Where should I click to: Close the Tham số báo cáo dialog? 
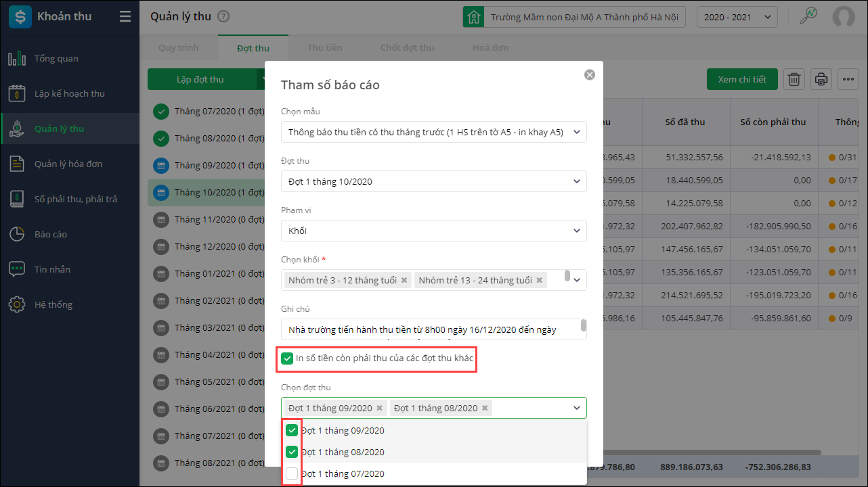coord(590,74)
